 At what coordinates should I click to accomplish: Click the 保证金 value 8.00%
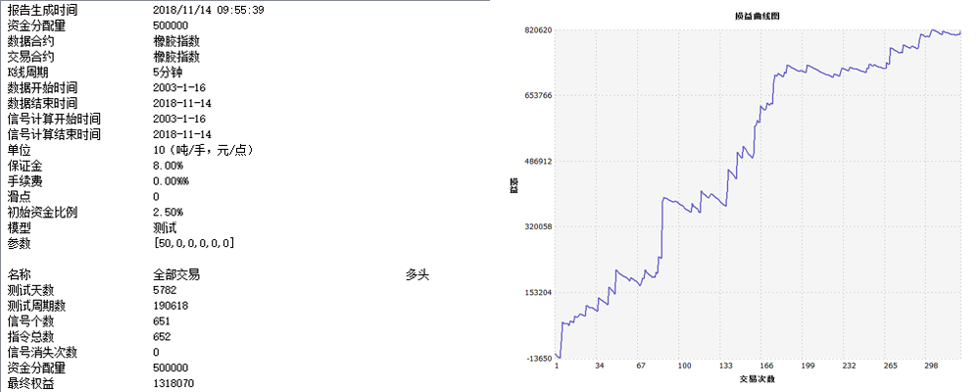coord(169,166)
